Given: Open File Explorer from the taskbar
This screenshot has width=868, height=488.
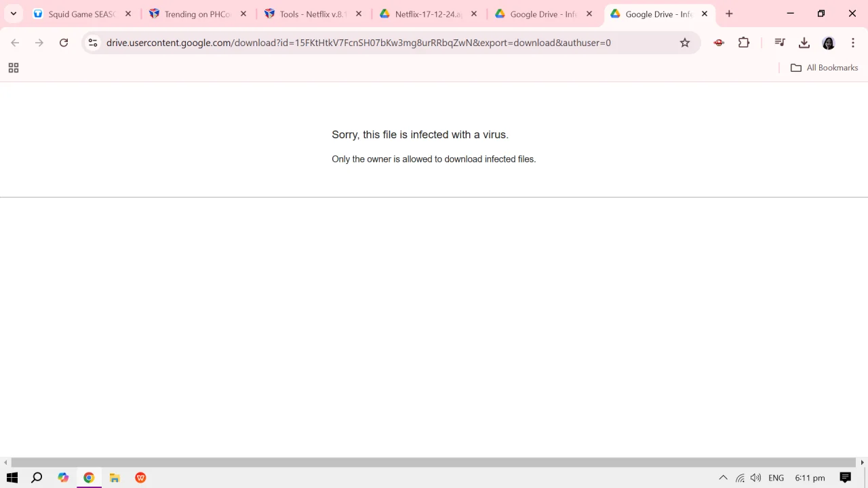Looking at the screenshot, I should coord(115,478).
